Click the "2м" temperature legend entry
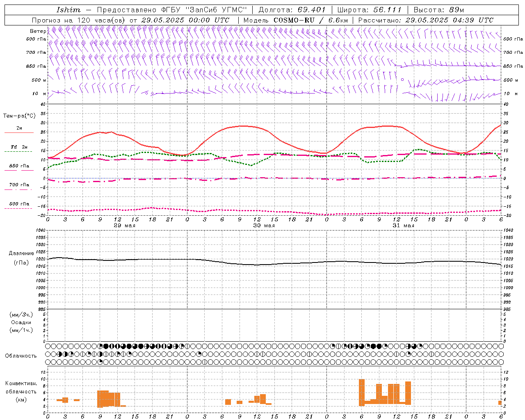This screenshot has width=525, height=420. point(19,128)
